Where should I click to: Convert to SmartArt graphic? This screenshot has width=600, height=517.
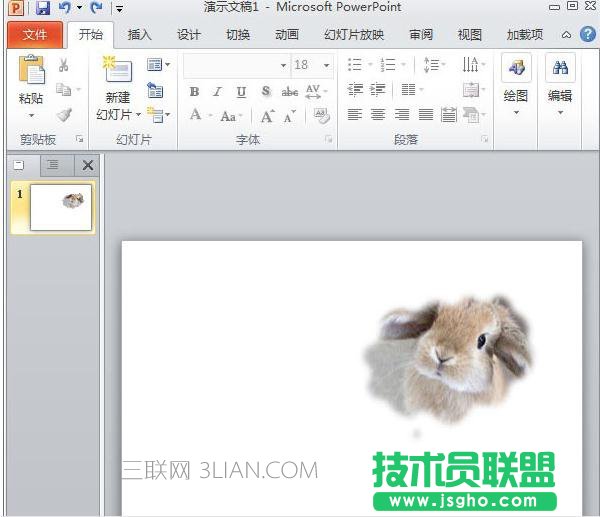[x=474, y=115]
